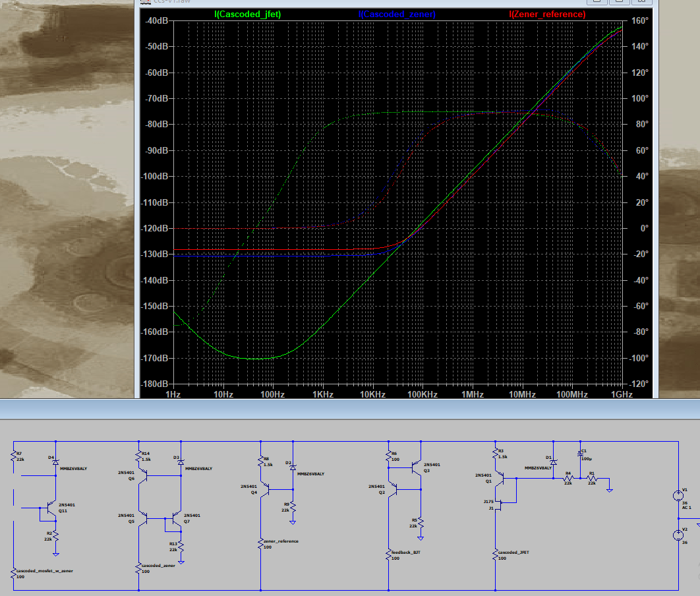This screenshot has width=700, height=596.
Task: Select resistor R13 22k
Action: click(x=181, y=547)
